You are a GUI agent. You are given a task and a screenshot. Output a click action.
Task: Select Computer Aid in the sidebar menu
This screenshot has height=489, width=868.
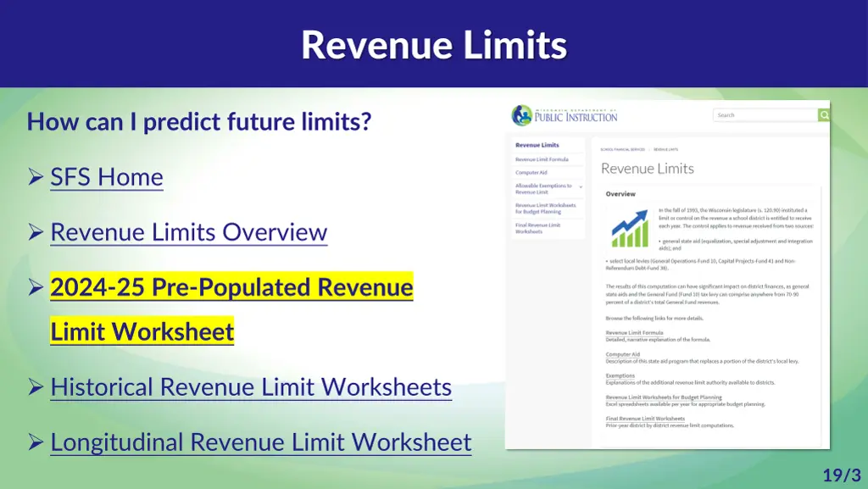coord(531,173)
